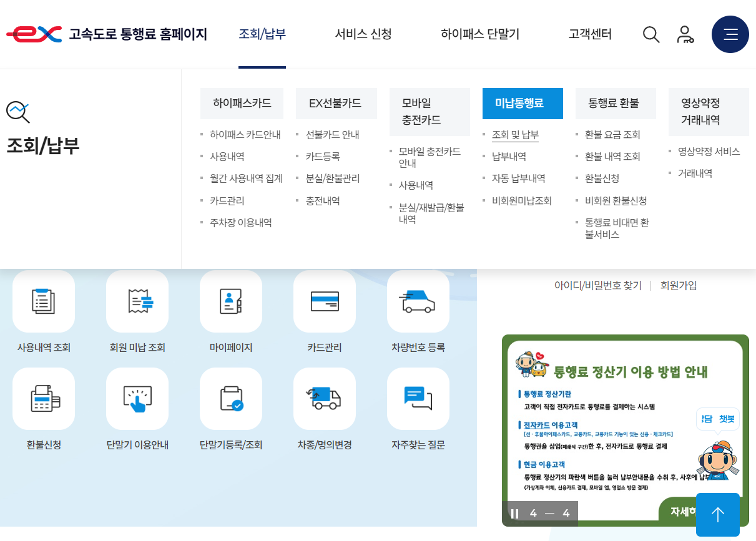
Task: Click the 카드관리 card icon
Action: point(325,301)
